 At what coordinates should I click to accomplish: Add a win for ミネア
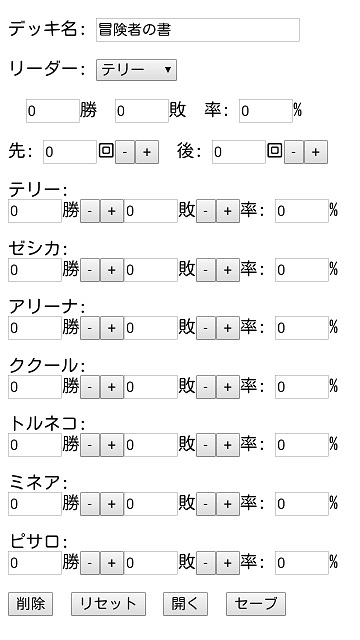112,504
